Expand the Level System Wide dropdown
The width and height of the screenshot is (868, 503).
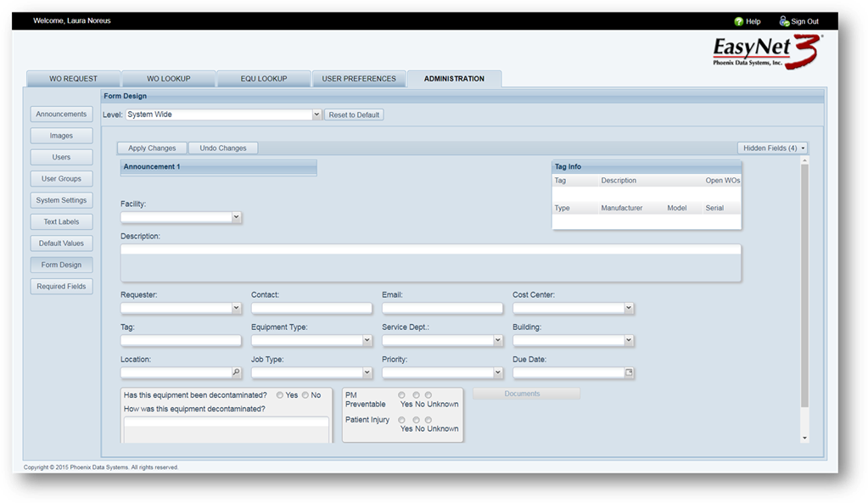[x=316, y=115]
